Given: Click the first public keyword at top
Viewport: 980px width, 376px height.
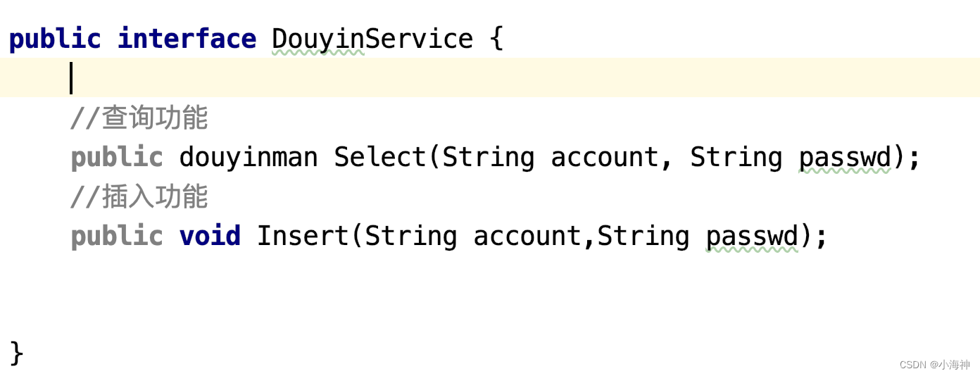Looking at the screenshot, I should 55,39.
